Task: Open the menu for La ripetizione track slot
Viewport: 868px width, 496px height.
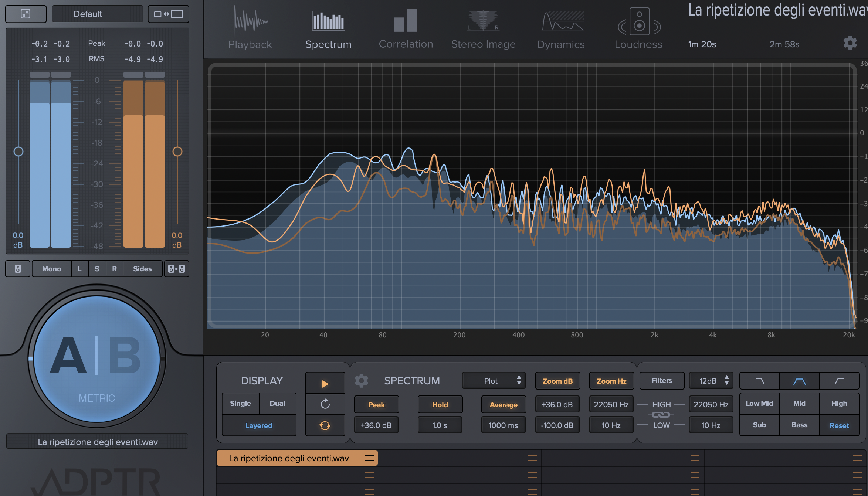Action: point(369,458)
